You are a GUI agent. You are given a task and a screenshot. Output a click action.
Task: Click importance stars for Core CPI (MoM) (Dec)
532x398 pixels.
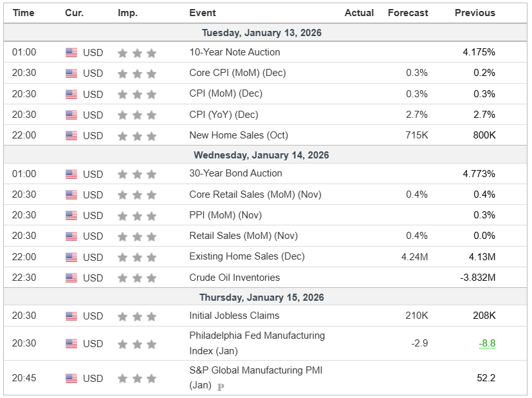click(136, 73)
